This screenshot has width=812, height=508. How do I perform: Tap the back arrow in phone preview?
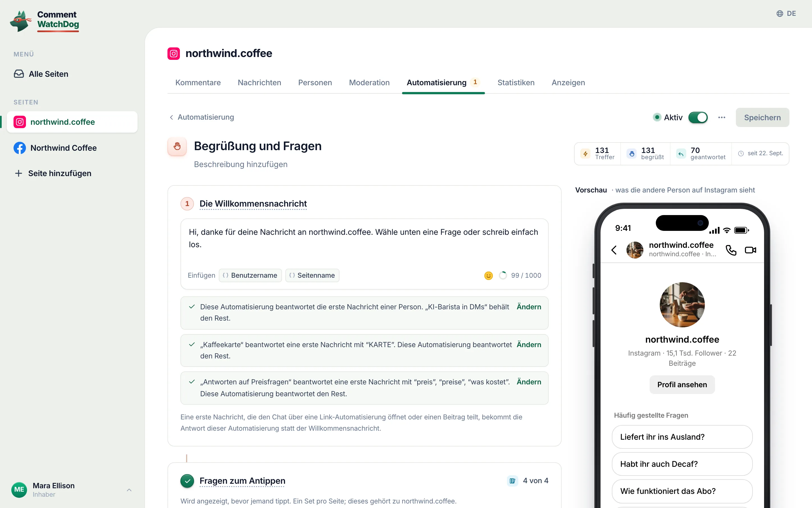[614, 250]
